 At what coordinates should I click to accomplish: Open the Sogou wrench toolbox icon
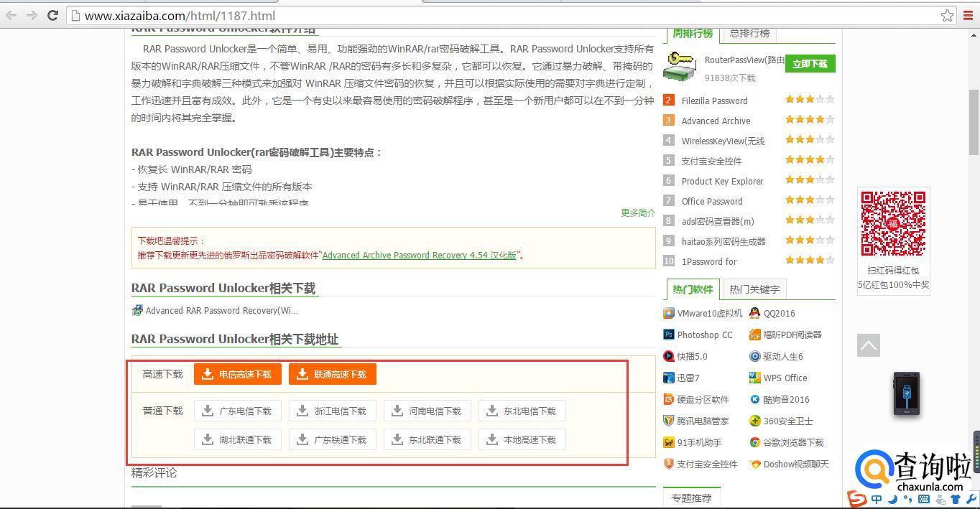(x=971, y=499)
